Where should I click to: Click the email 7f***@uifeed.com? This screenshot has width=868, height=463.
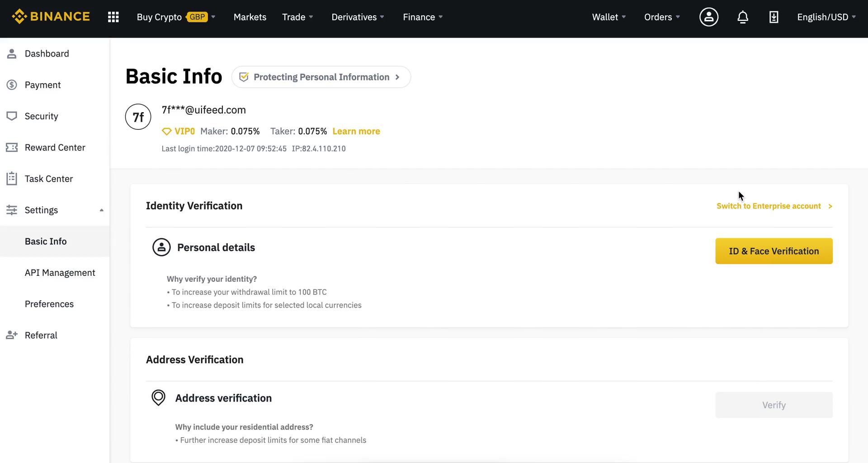pyautogui.click(x=204, y=110)
